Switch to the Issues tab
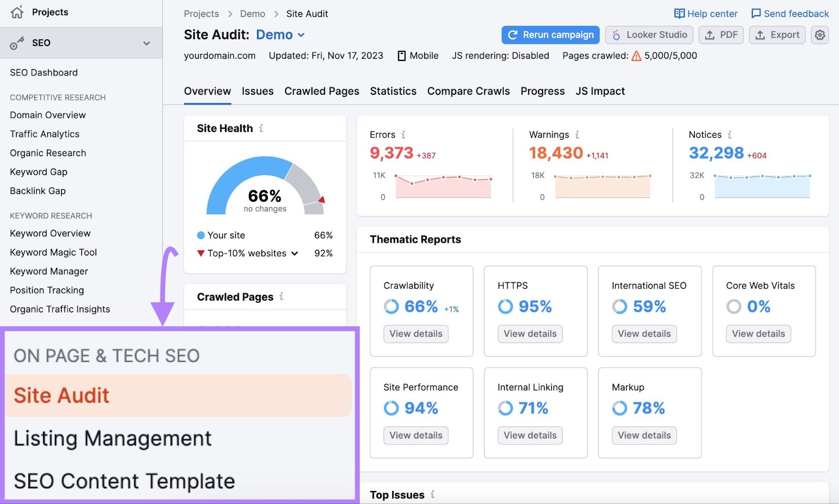This screenshot has width=839, height=504. pos(257,91)
